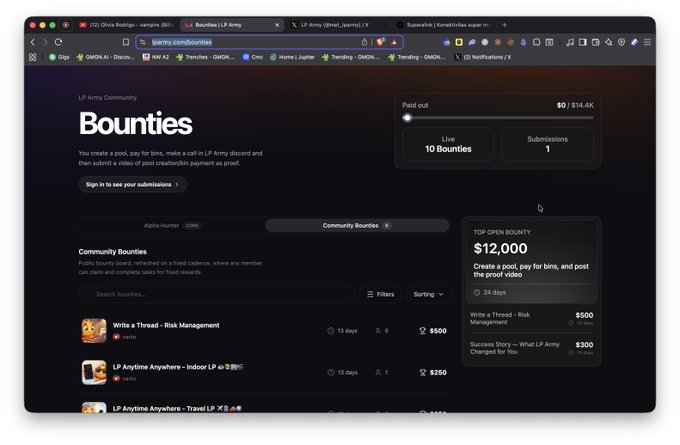Open the VPN shield icon in toolbar
Viewport: 680px width, 445px height.
click(x=621, y=42)
